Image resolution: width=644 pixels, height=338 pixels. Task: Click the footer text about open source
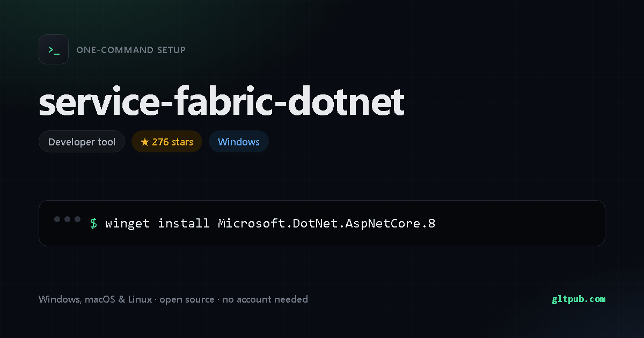(x=173, y=299)
